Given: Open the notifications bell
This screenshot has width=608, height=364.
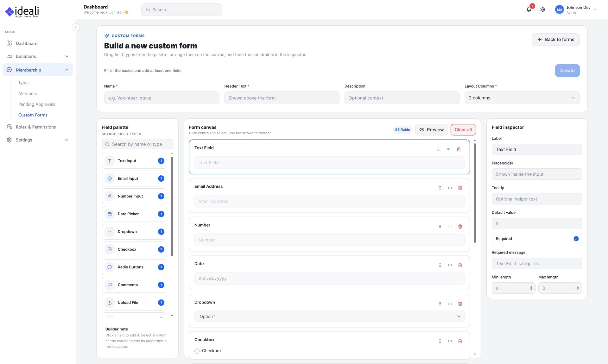Looking at the screenshot, I should point(529,9).
